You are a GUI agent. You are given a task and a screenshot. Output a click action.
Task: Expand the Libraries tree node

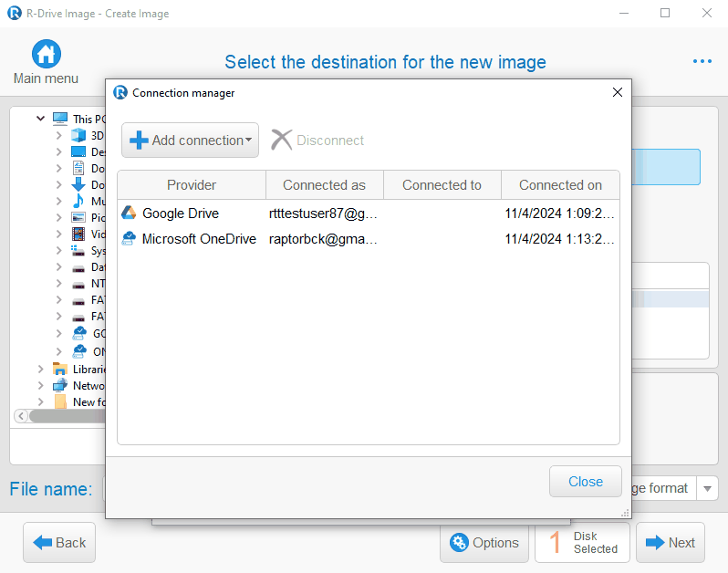[x=41, y=370]
